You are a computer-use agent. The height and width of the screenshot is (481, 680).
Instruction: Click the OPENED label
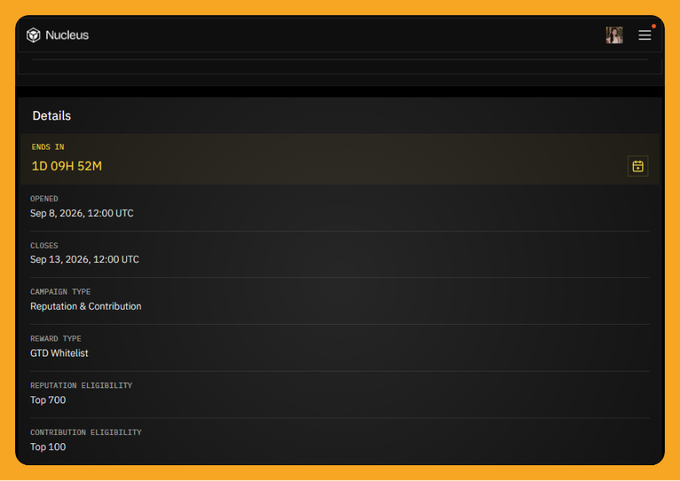pyautogui.click(x=44, y=199)
